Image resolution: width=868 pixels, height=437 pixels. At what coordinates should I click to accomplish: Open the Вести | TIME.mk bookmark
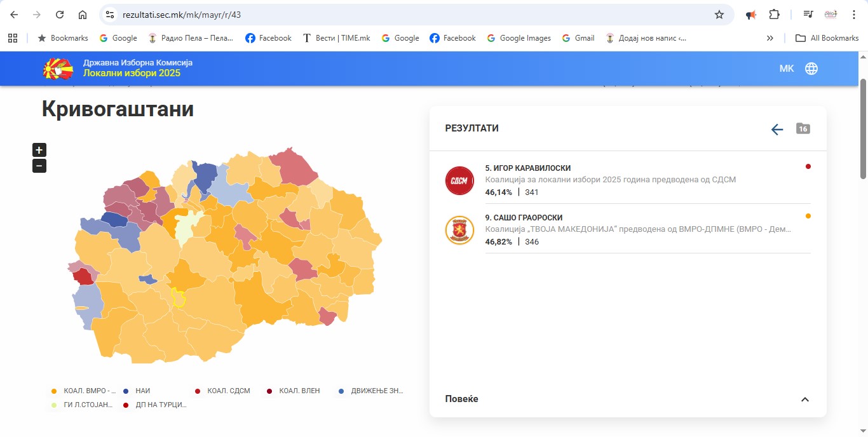click(x=336, y=38)
